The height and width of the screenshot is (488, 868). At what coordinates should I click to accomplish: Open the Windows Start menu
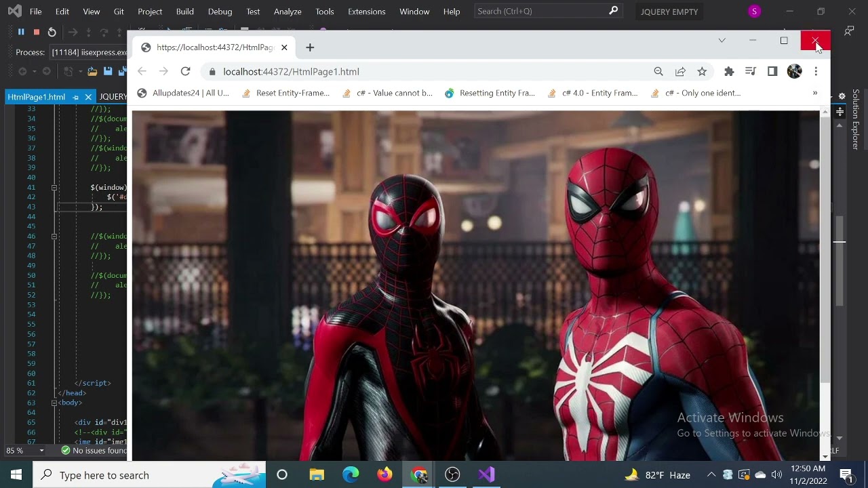click(x=16, y=474)
